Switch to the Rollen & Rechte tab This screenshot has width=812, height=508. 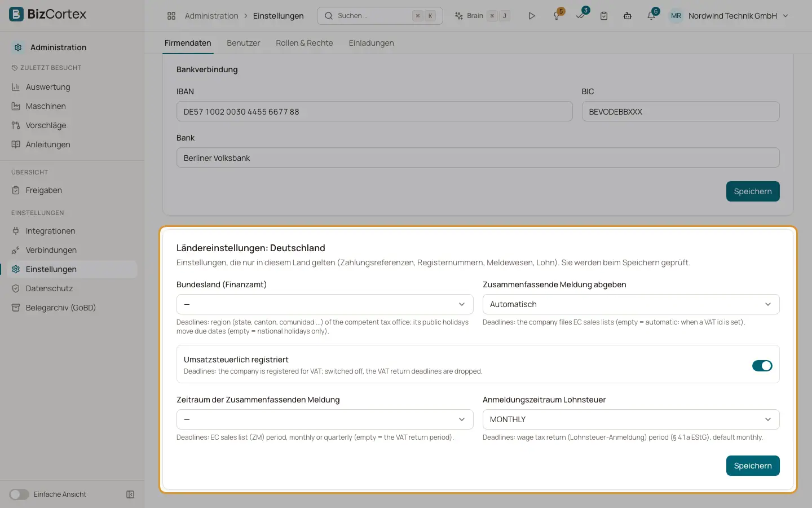click(304, 43)
